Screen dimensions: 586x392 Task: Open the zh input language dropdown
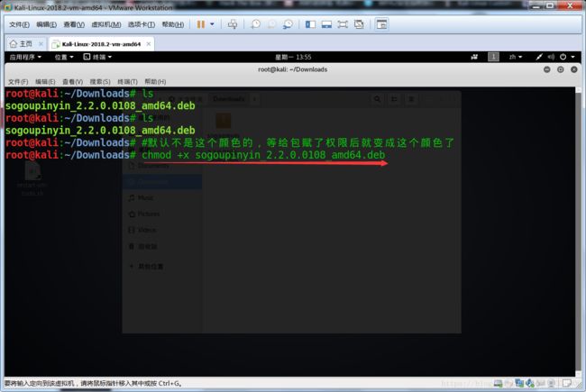516,57
